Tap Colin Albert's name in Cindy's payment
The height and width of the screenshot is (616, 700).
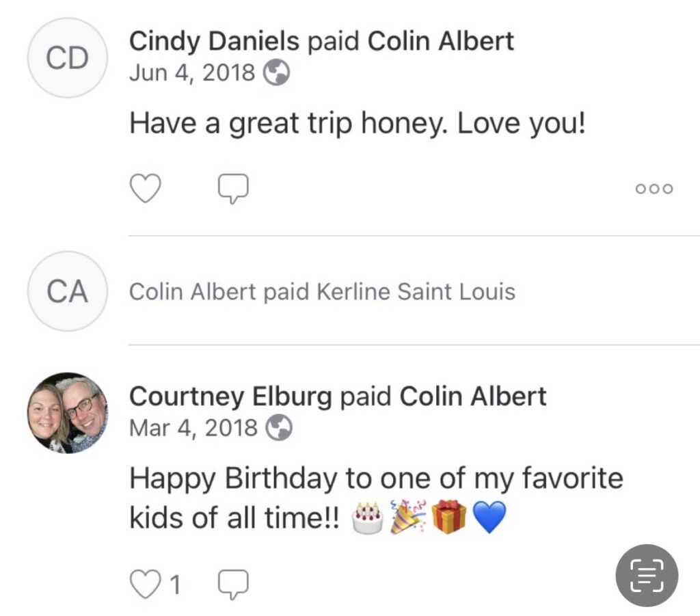coord(441,42)
